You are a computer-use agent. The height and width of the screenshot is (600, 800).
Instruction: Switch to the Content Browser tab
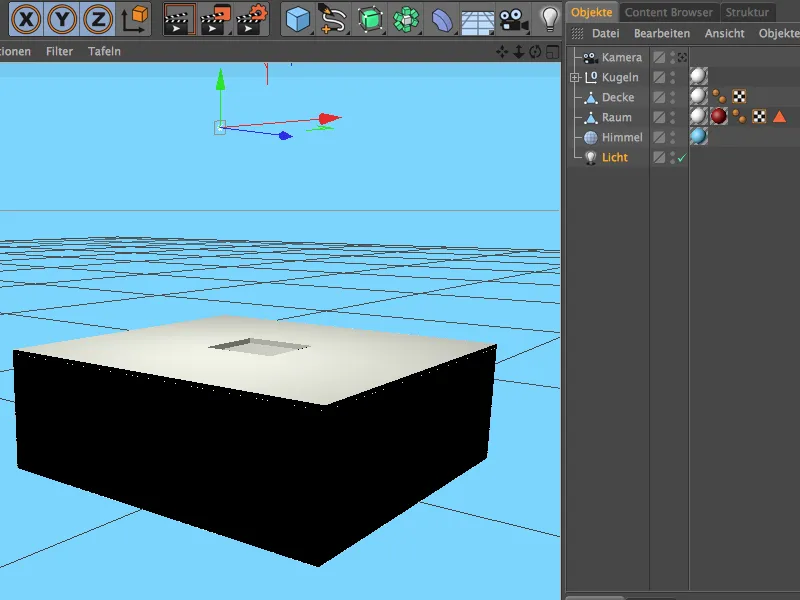tap(668, 12)
